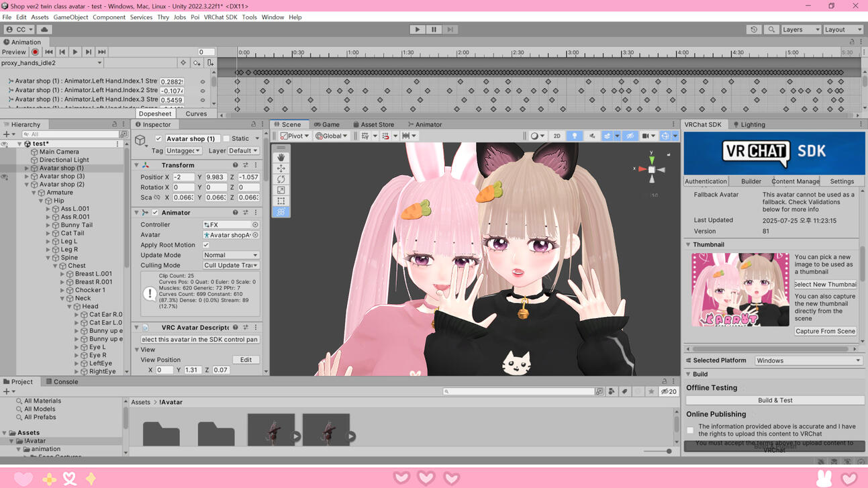Click the Build & Test button
The height and width of the screenshot is (488, 868).
[775, 399]
